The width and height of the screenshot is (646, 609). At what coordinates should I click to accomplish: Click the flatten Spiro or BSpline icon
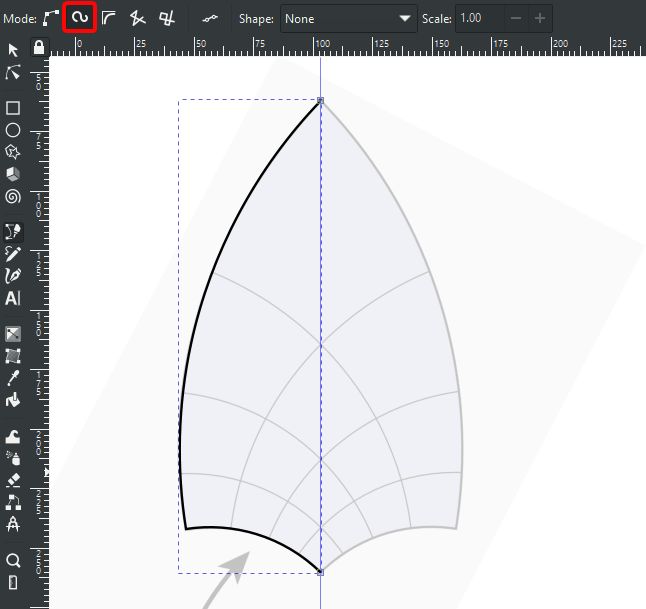210,18
